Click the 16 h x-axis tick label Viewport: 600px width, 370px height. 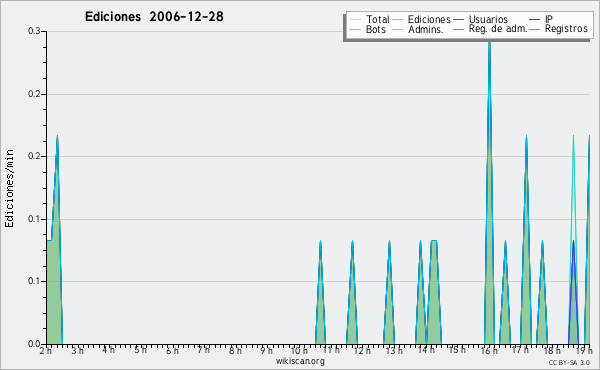(x=489, y=350)
